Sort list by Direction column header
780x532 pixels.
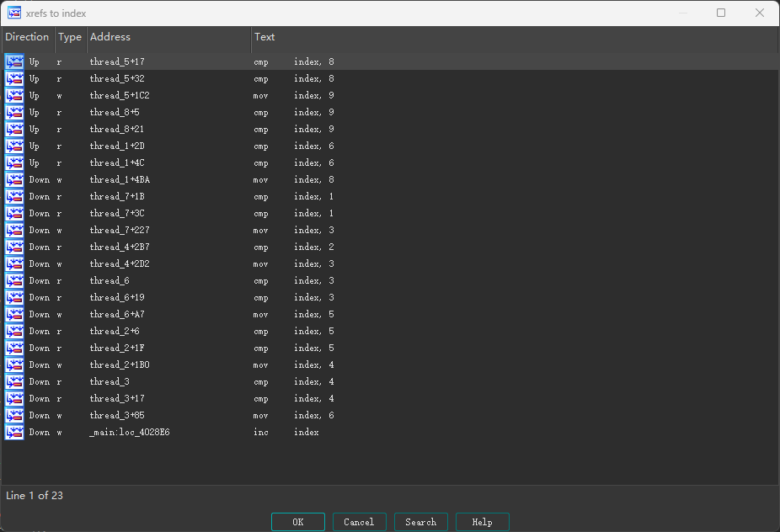click(28, 37)
